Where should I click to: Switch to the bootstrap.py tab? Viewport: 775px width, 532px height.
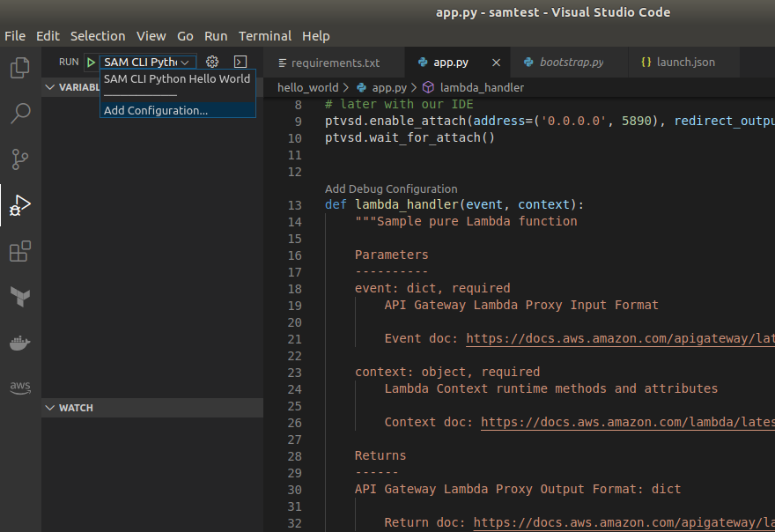(571, 63)
